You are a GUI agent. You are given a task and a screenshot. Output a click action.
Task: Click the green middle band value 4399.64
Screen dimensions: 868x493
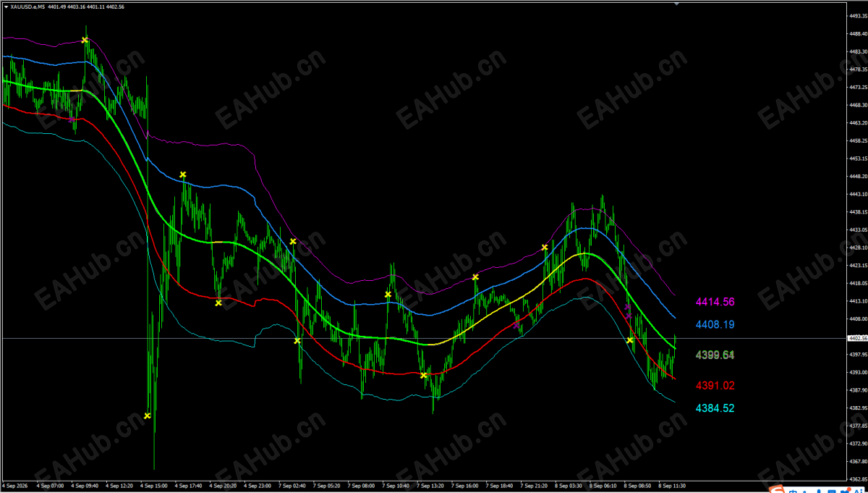click(715, 355)
